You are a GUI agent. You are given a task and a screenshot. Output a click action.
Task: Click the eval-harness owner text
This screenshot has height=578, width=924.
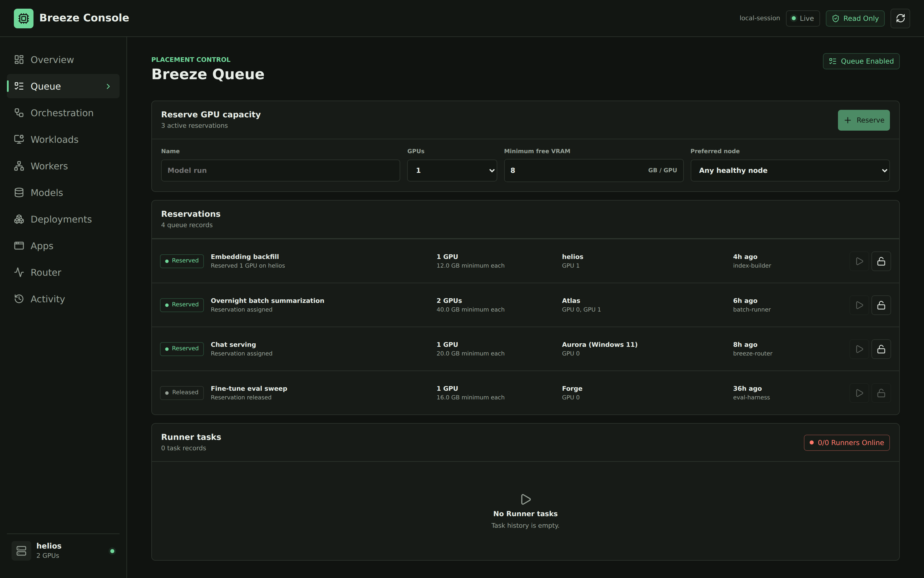(x=751, y=398)
